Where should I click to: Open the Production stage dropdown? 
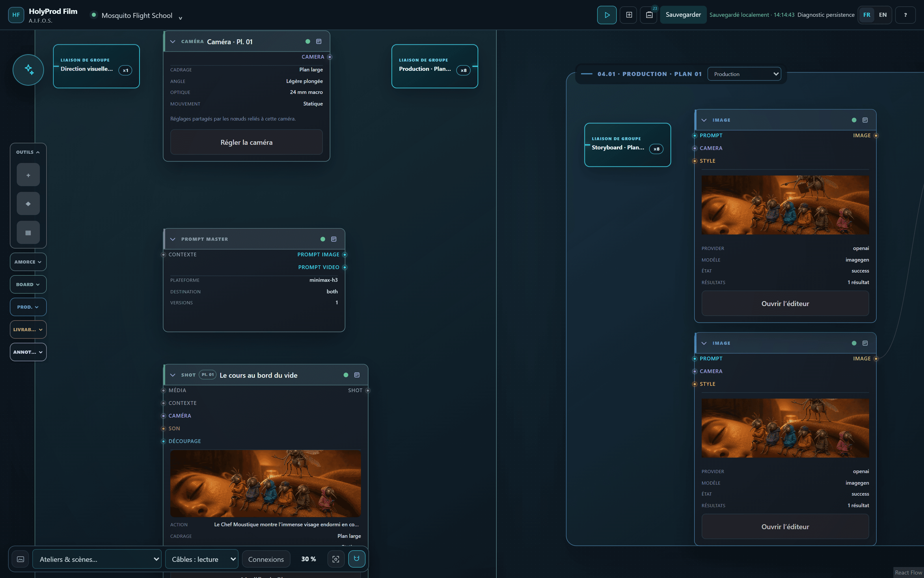click(744, 74)
